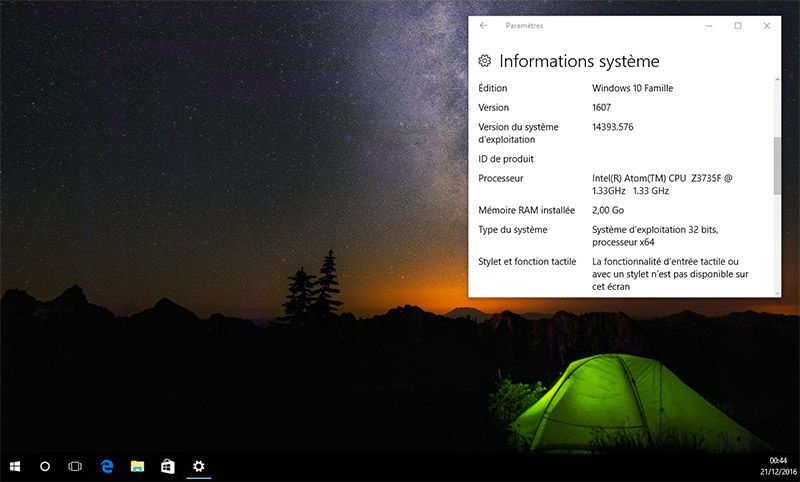
Task: Click gear icon beside Informations système heading
Action: coord(485,61)
